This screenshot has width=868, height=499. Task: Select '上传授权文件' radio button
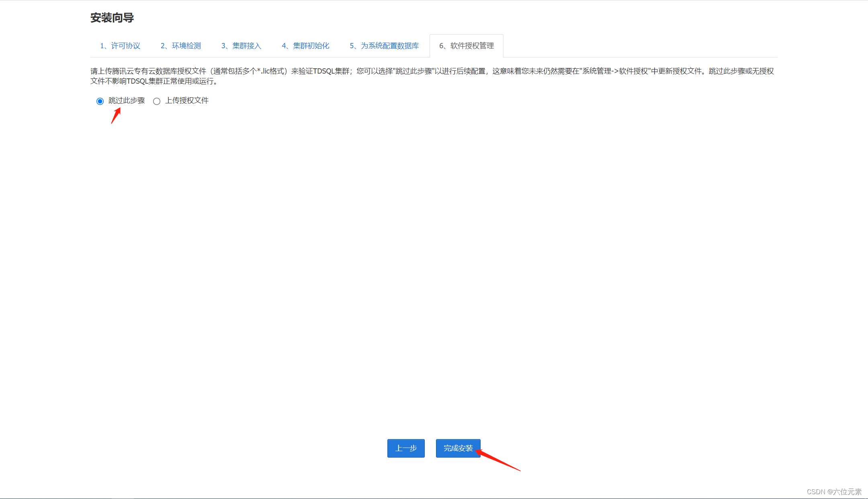[156, 100]
